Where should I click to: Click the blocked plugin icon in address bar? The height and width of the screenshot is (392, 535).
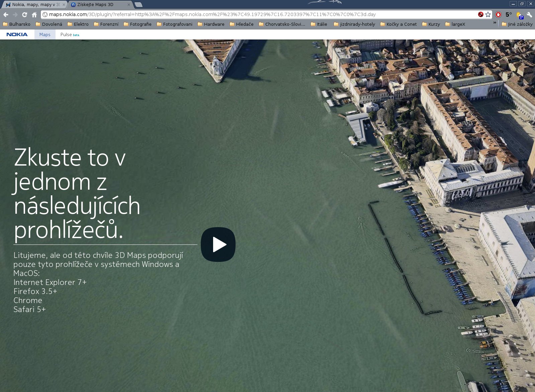pyautogui.click(x=481, y=14)
